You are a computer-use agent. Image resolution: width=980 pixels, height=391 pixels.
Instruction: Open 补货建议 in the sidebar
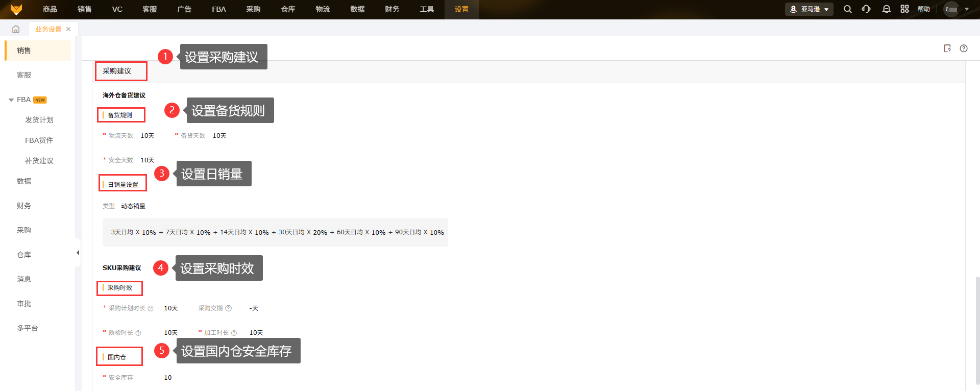tap(39, 161)
